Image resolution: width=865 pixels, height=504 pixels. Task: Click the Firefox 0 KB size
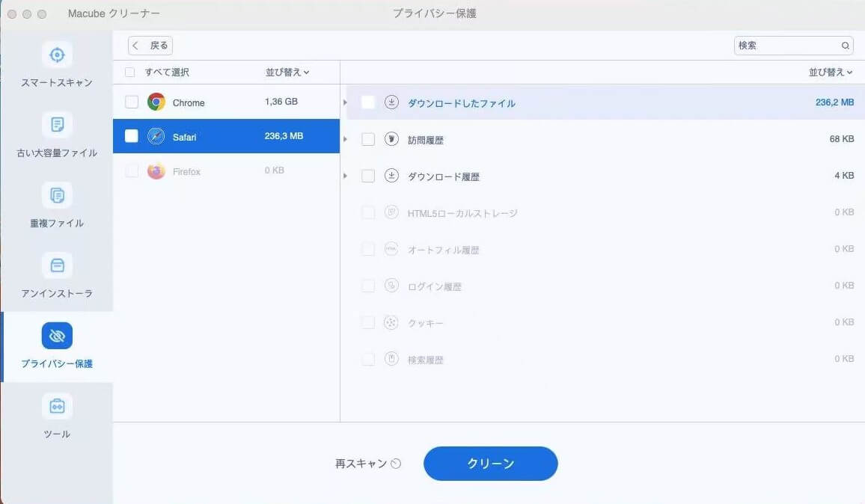pyautogui.click(x=274, y=170)
